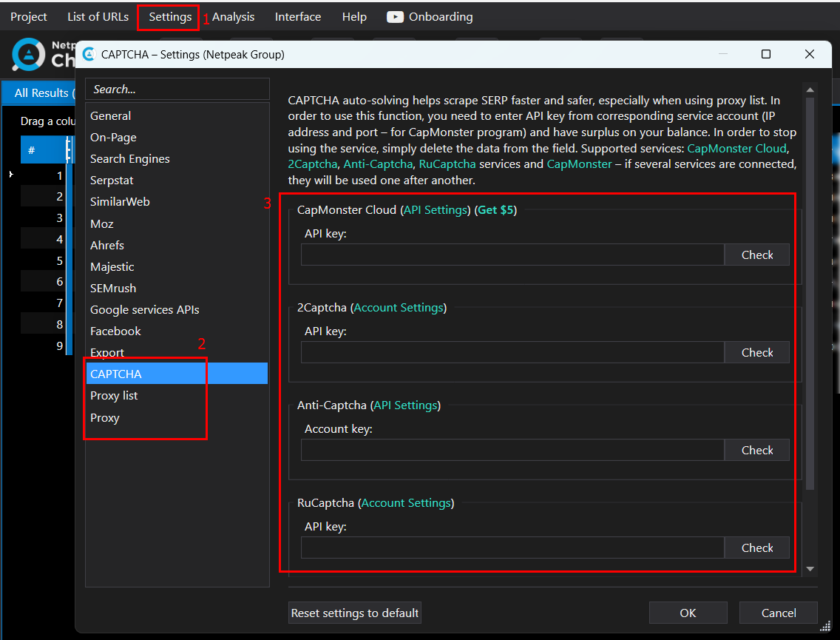Open 2Captcha link in description
Image resolution: width=840 pixels, height=640 pixels.
point(312,164)
